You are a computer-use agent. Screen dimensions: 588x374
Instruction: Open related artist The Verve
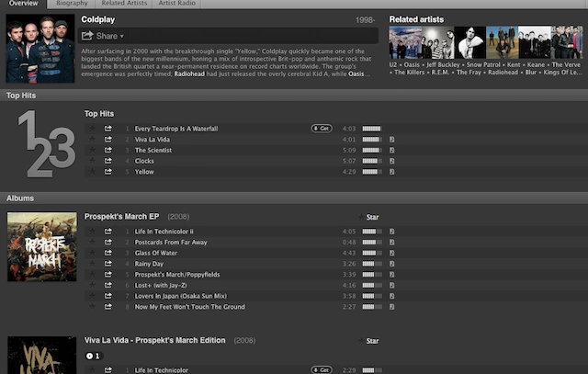(566, 65)
